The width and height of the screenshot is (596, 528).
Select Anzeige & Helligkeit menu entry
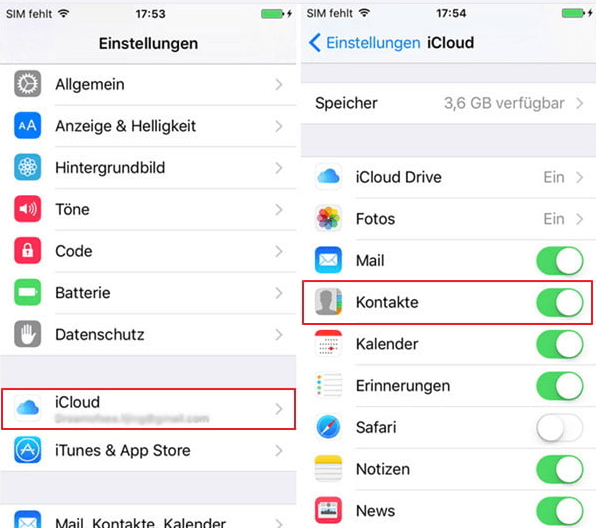148,126
